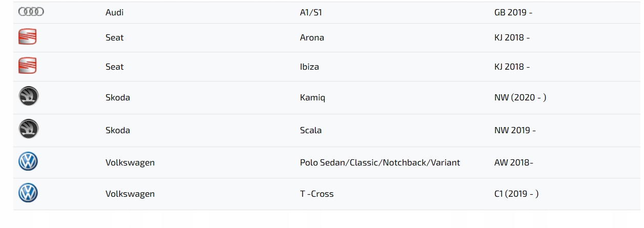Click Polo Sedan/Classic/Notchback/Variant model text

[380, 162]
